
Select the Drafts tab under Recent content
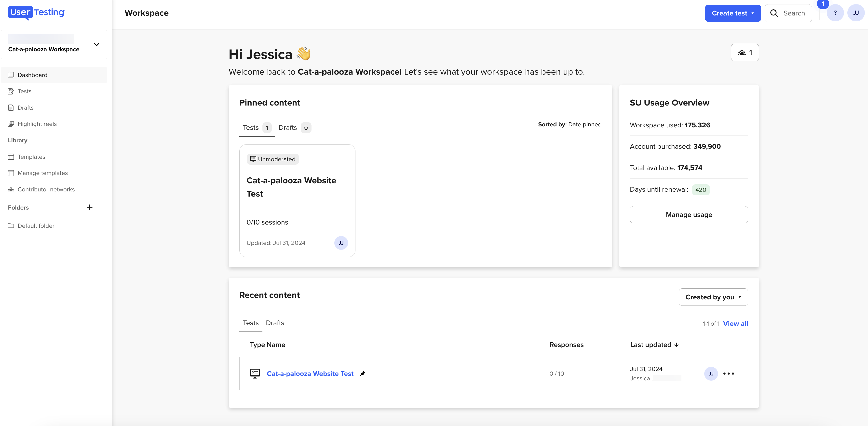[275, 323]
